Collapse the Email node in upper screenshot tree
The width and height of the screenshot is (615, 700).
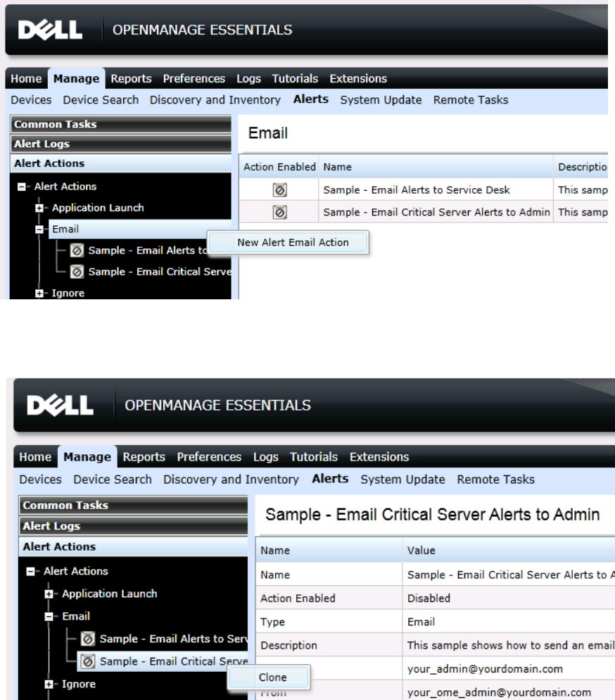tap(39, 230)
